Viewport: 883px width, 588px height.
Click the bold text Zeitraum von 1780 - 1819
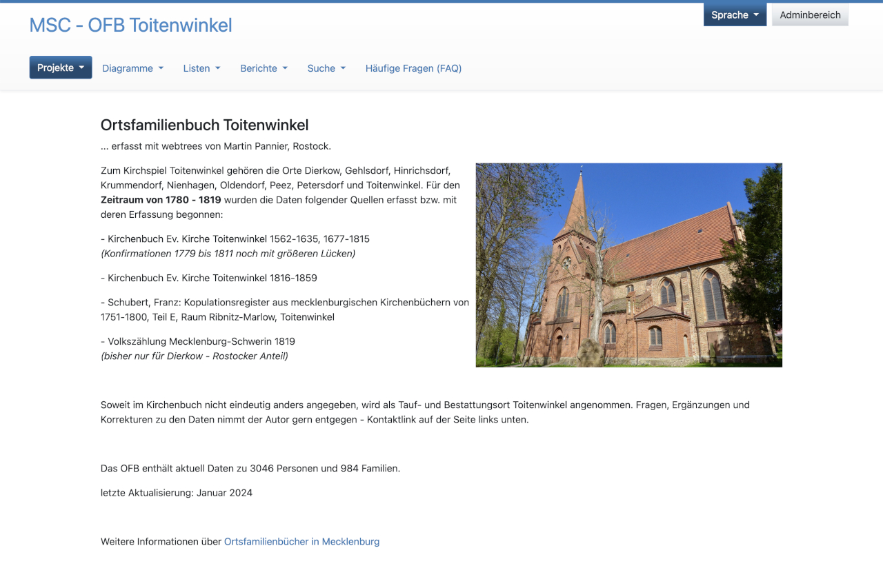pos(161,200)
